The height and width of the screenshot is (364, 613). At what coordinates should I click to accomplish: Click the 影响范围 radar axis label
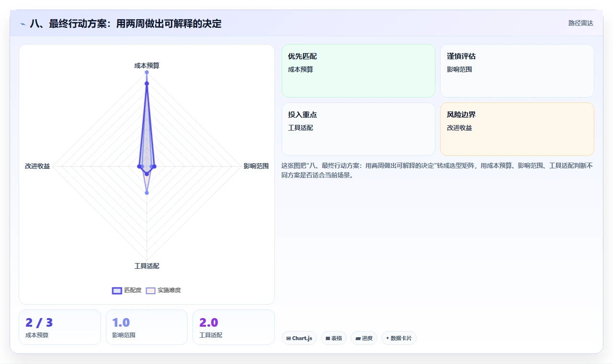click(x=256, y=166)
